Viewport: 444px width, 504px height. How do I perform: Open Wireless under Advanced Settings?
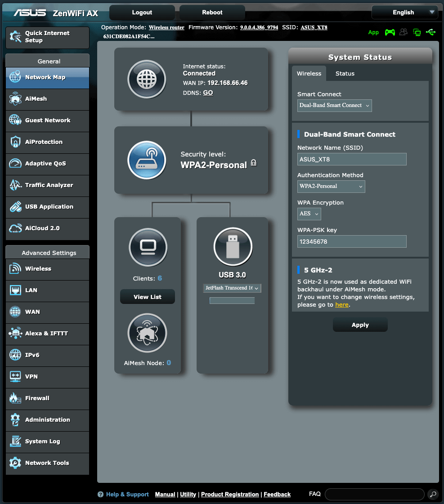[x=47, y=269]
